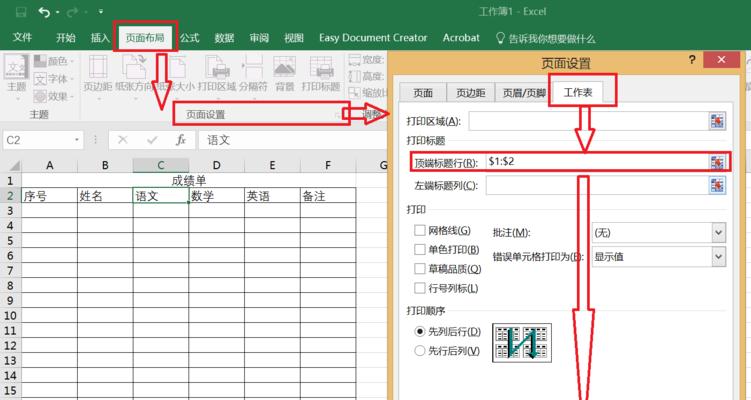This screenshot has height=400, width=751.
Task: Select the 页面布局 ribbon tab
Action: tap(145, 38)
